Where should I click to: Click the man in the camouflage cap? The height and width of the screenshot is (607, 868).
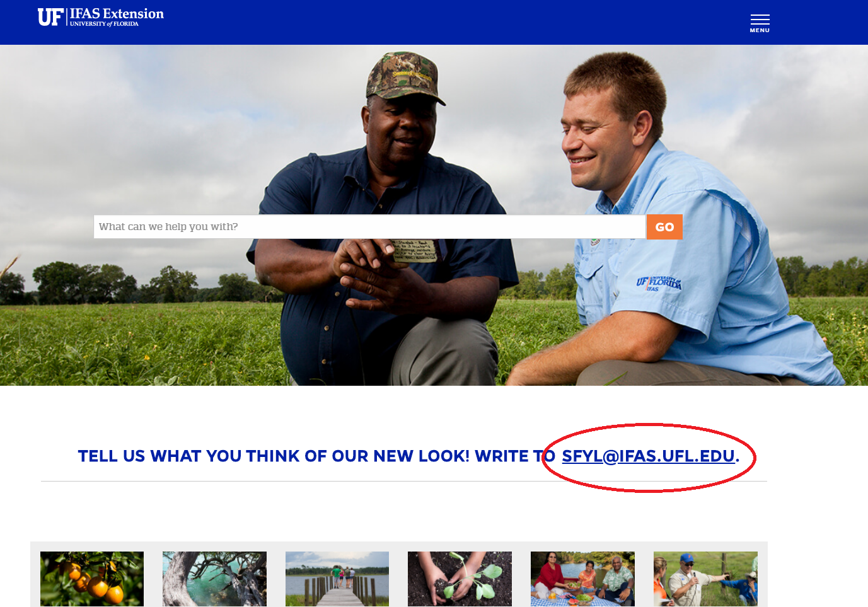pyautogui.click(x=385, y=221)
